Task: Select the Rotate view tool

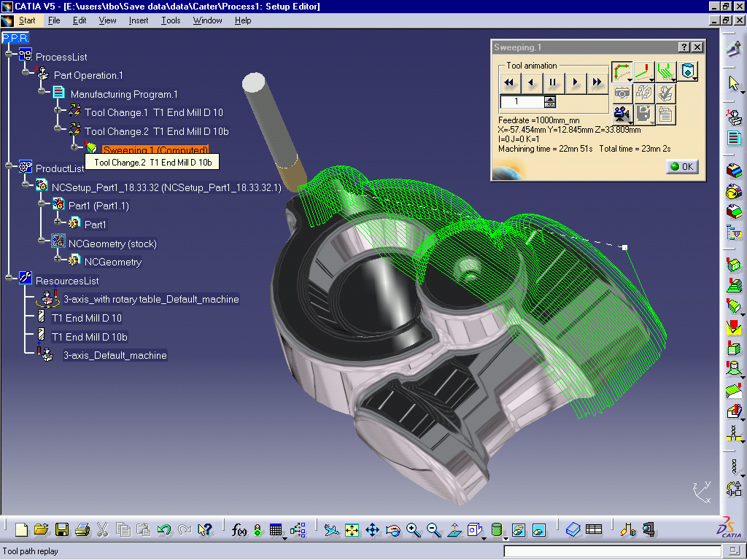Action: pyautogui.click(x=393, y=529)
